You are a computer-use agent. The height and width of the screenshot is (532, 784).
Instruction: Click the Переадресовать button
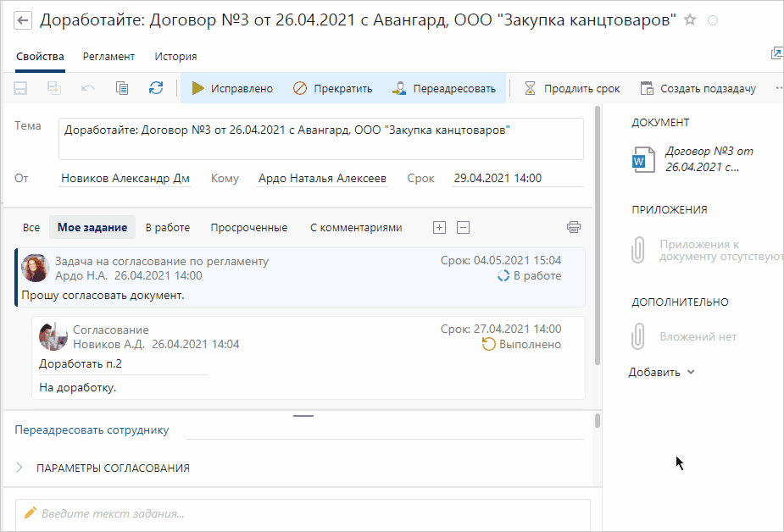445,88
